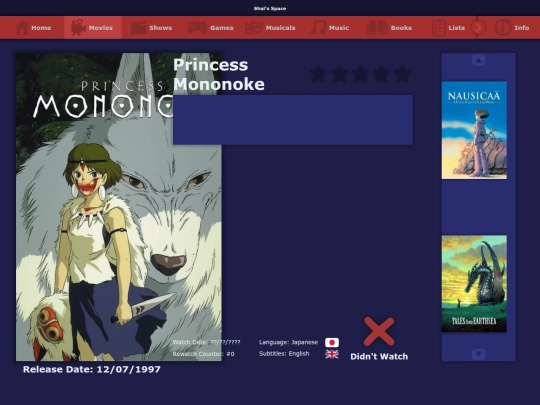Click the empty description box
540x405 pixels.
pyautogui.click(x=293, y=120)
